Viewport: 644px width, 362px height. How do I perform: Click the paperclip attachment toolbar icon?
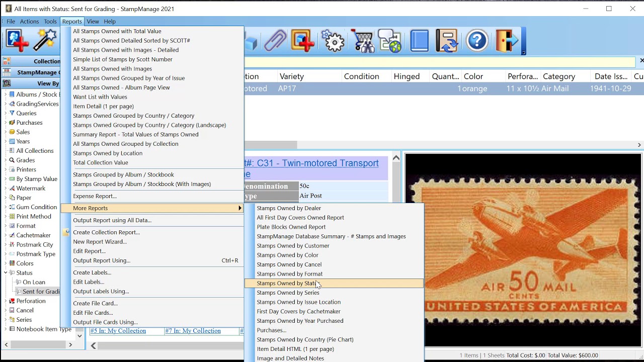(x=275, y=41)
